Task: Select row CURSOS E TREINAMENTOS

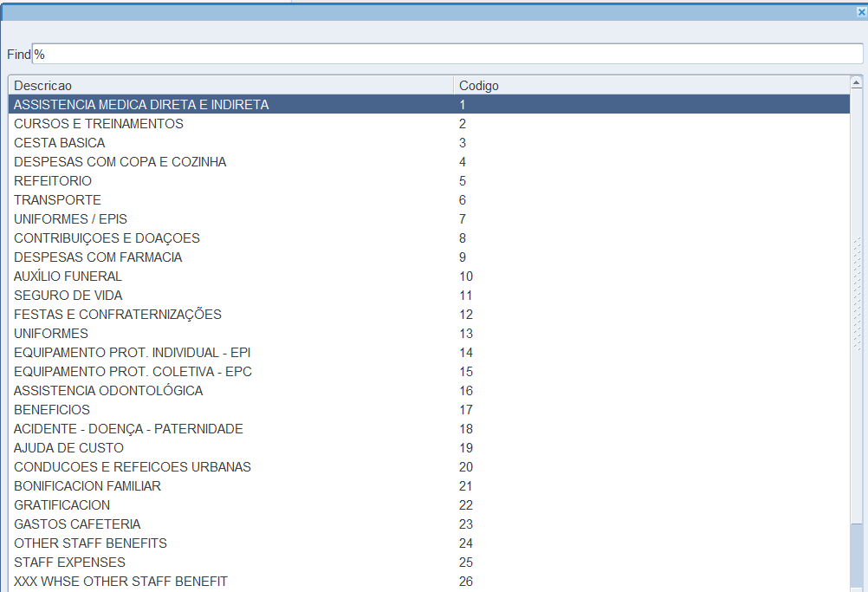Action: tap(429, 123)
